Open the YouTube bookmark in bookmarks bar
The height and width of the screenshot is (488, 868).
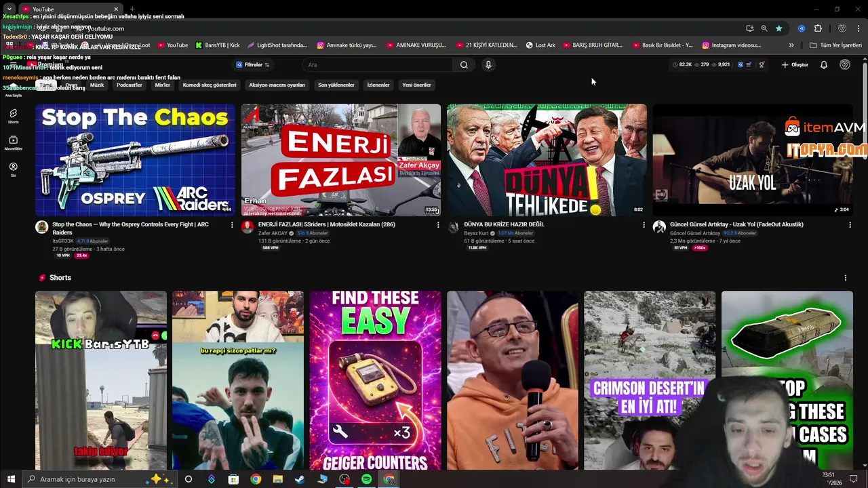tap(172, 45)
